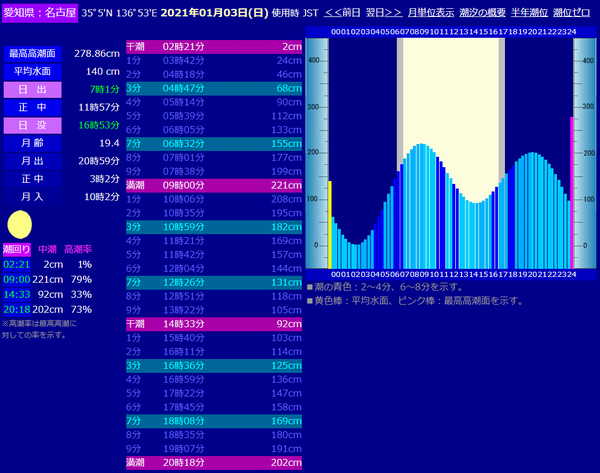Click the 干潮 02時21分 2cm row
Viewport: 600px width, 473px height.
click(x=214, y=47)
